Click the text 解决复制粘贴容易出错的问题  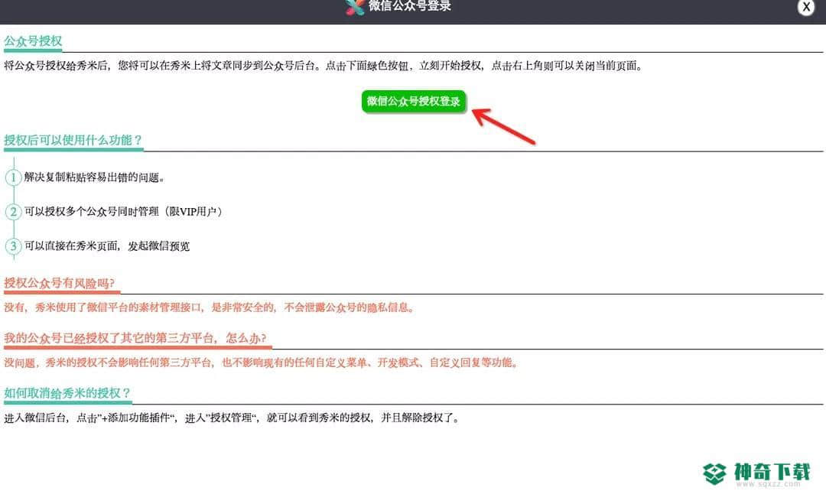94,177
